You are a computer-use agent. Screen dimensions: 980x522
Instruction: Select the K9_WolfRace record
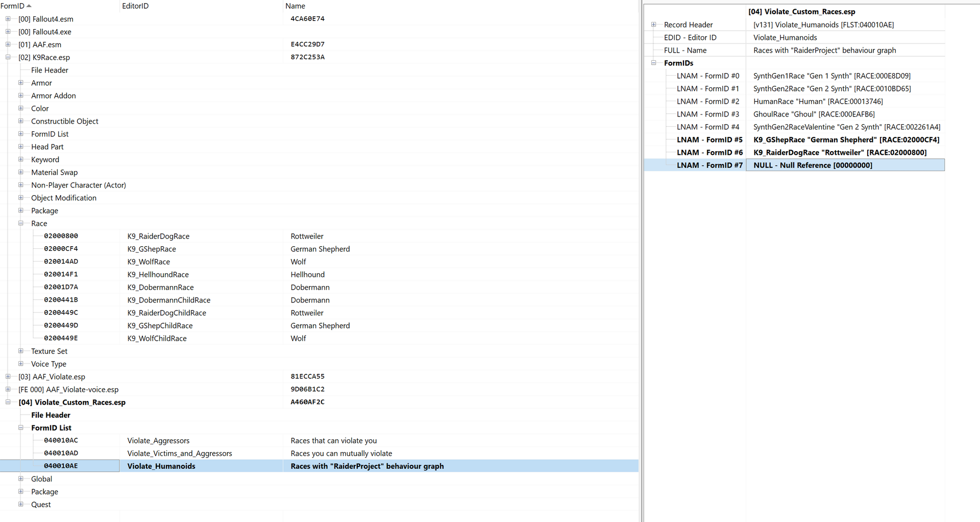tap(319, 262)
